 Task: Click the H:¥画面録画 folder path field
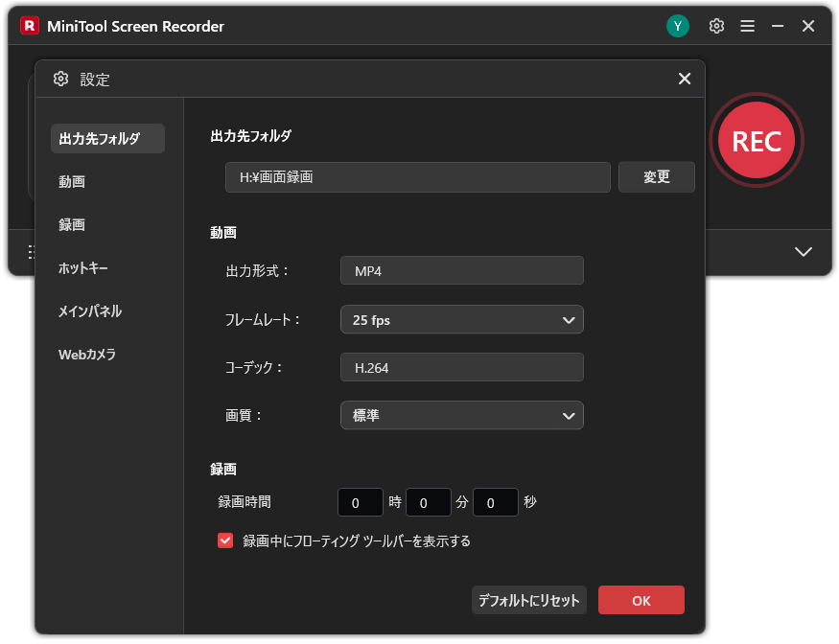(417, 177)
